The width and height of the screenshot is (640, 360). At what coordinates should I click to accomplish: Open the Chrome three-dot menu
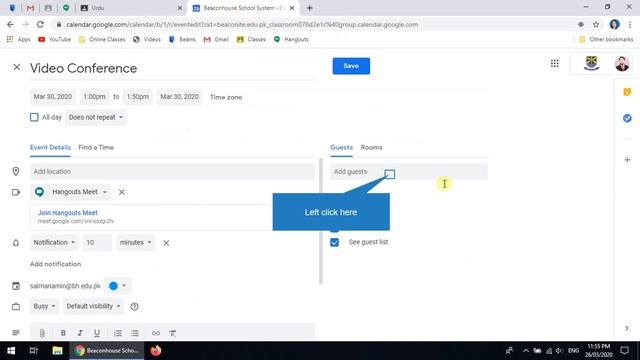coord(630,24)
